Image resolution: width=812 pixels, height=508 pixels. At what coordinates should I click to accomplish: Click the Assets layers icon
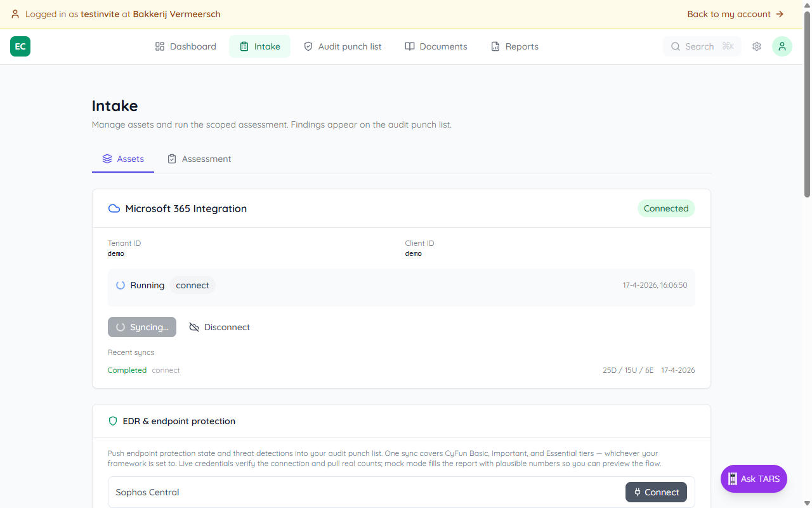coord(107,159)
